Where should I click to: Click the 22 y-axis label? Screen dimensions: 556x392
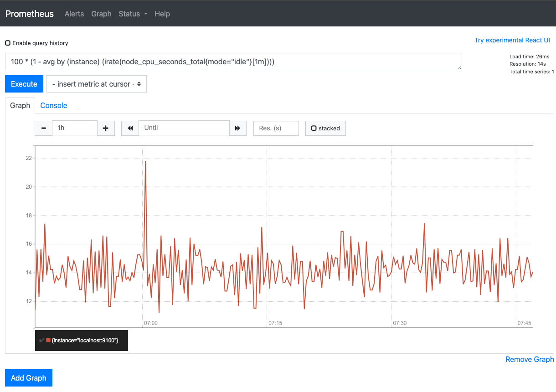click(x=29, y=158)
